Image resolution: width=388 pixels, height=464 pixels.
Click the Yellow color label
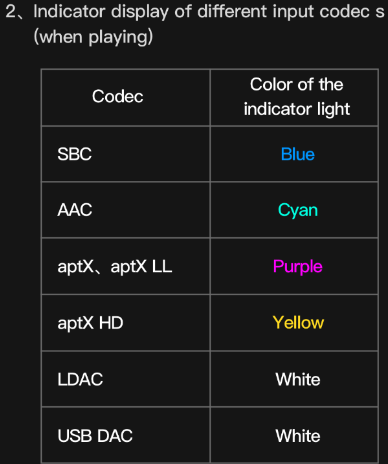click(298, 323)
